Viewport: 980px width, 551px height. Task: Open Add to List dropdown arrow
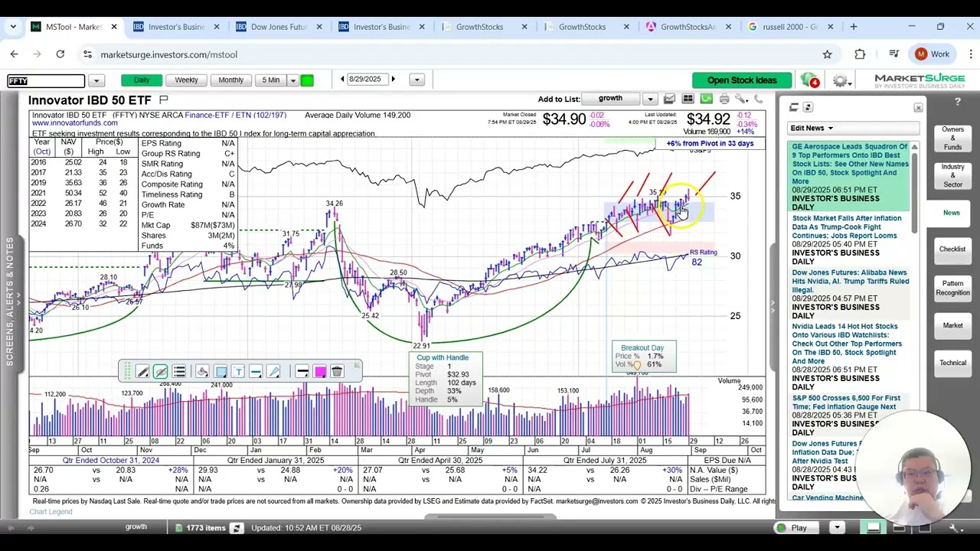[650, 99]
